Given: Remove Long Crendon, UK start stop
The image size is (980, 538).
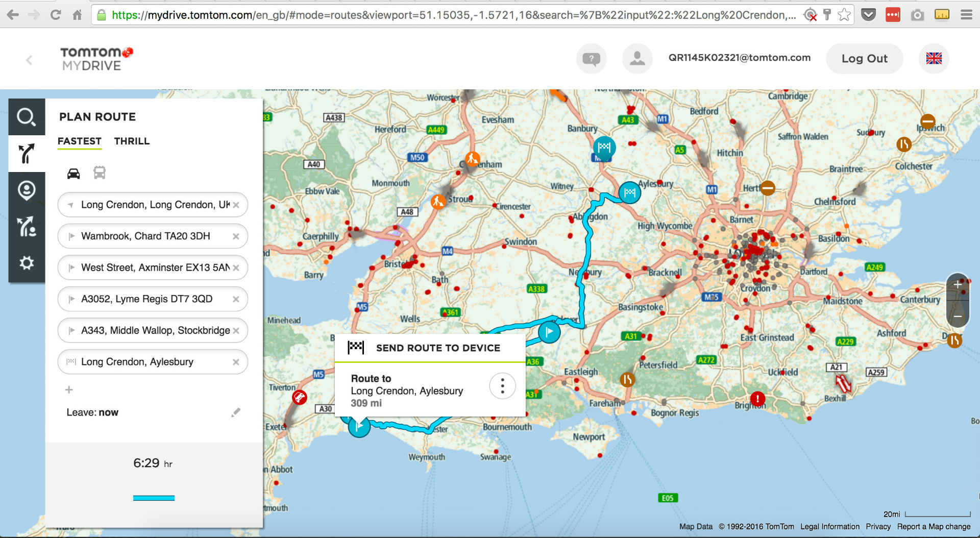Looking at the screenshot, I should 236,205.
